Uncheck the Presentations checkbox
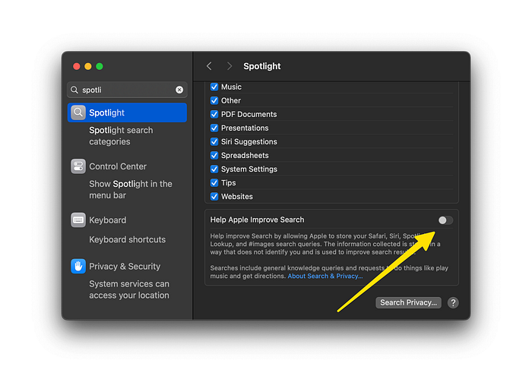The width and height of the screenshot is (532, 392). (x=214, y=128)
